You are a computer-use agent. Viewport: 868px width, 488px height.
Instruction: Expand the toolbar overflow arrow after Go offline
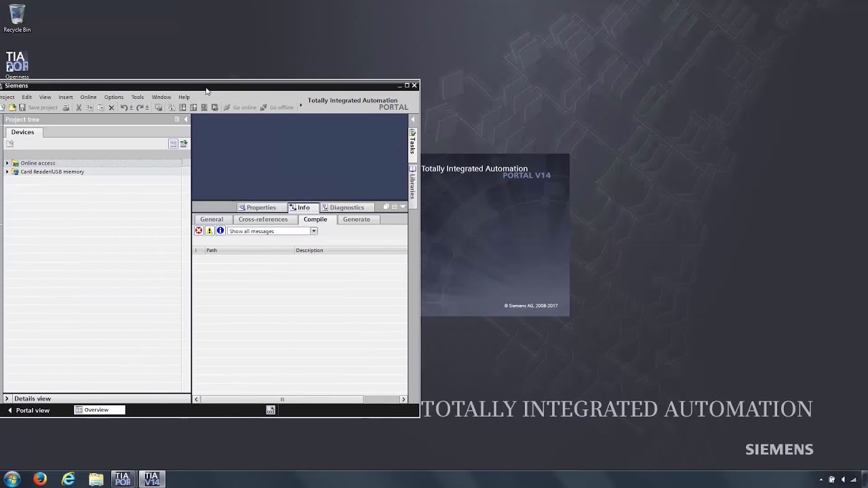coord(300,105)
